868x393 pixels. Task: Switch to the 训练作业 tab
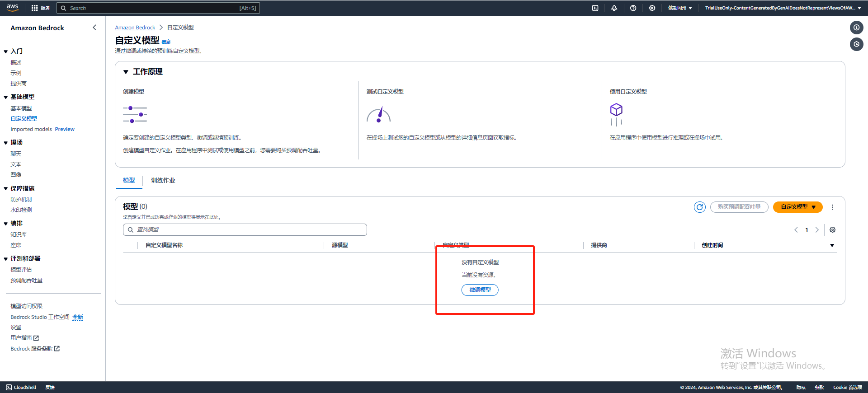click(163, 180)
